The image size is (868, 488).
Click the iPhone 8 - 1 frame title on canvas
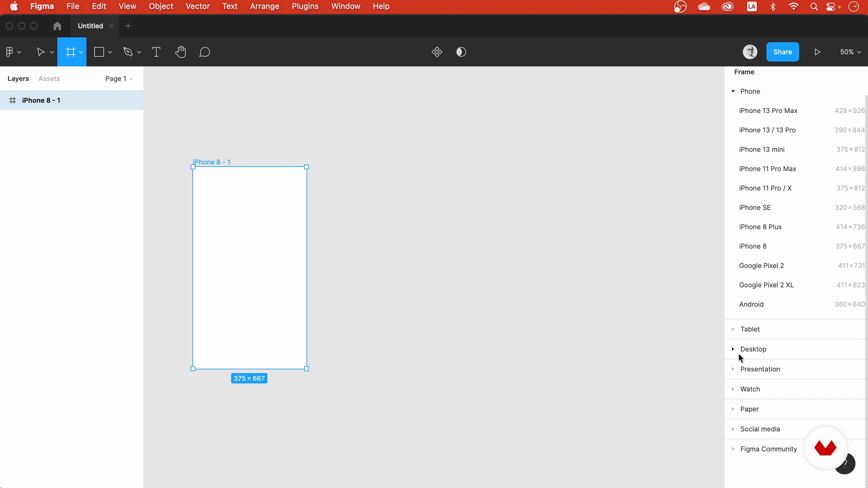[212, 162]
